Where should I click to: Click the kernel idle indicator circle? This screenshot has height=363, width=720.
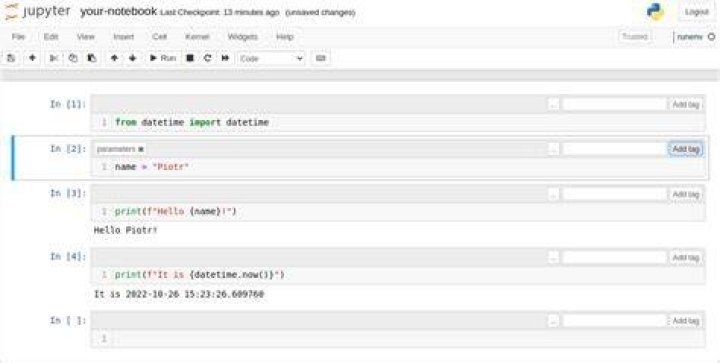(x=711, y=37)
